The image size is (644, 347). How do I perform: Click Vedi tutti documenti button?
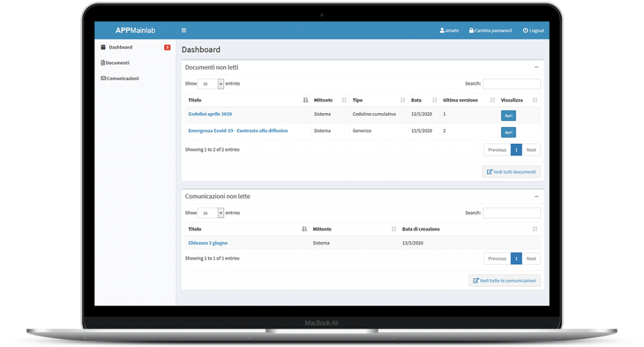tap(511, 172)
